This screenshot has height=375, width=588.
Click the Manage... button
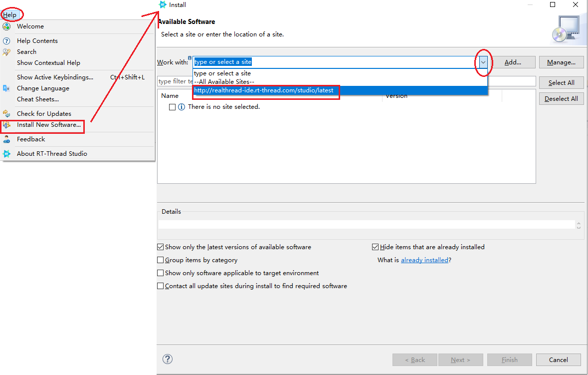tap(562, 62)
